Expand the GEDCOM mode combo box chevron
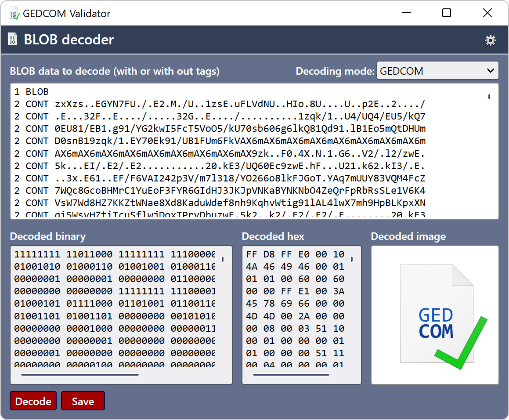The width and height of the screenshot is (509, 420). [x=491, y=70]
